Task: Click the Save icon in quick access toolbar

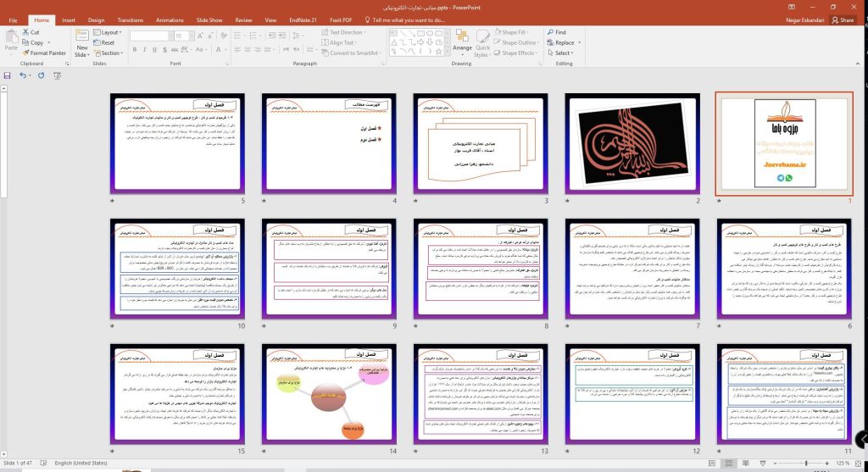Action: (8, 75)
